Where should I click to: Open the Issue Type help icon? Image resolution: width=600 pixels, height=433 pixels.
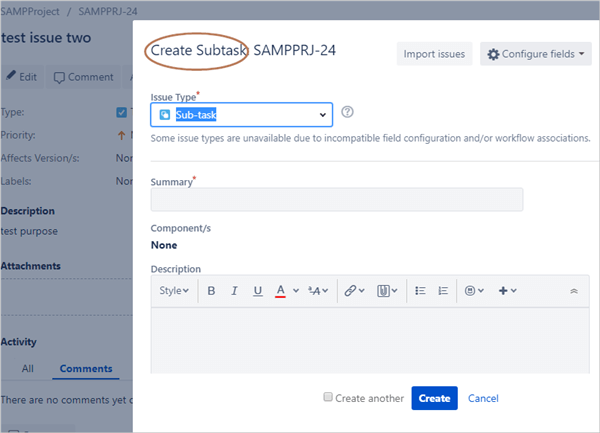pyautogui.click(x=347, y=112)
